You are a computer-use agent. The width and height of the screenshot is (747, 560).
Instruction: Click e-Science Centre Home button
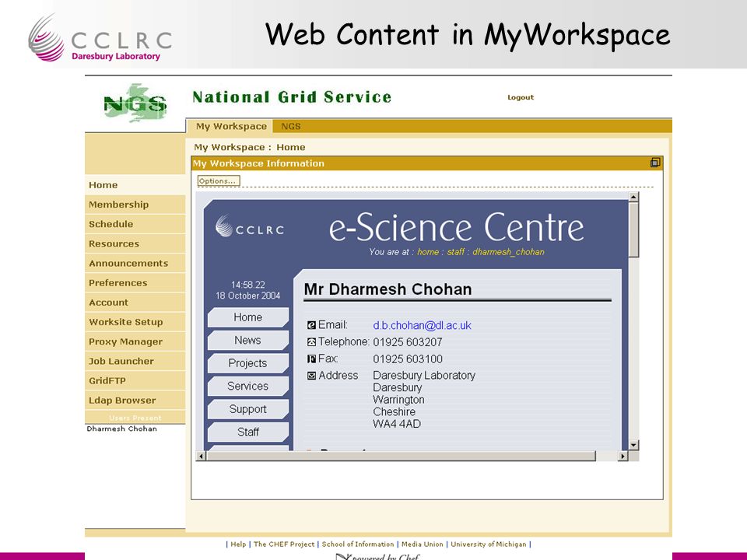(247, 317)
